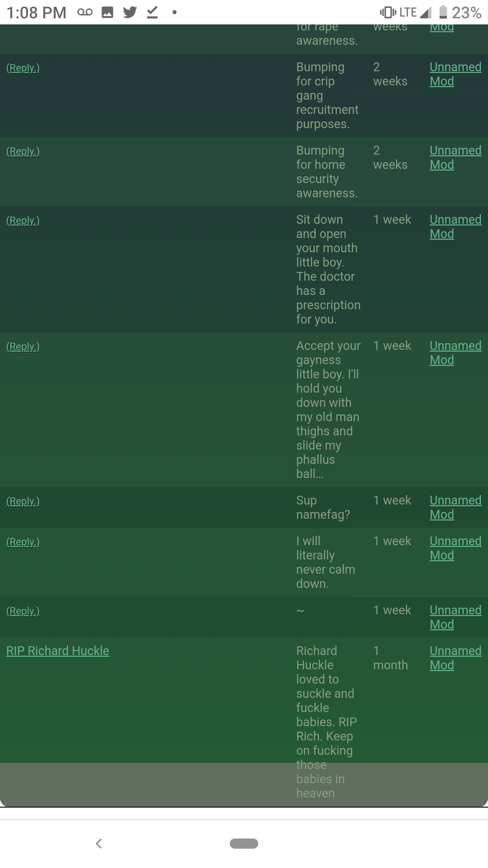Open Reply link next to the "Sup" post
The width and height of the screenshot is (488, 868).
(23, 501)
